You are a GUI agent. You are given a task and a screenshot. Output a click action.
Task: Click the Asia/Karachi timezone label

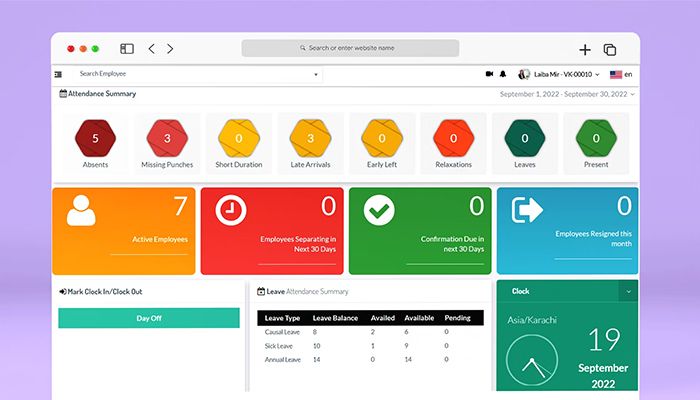(532, 320)
